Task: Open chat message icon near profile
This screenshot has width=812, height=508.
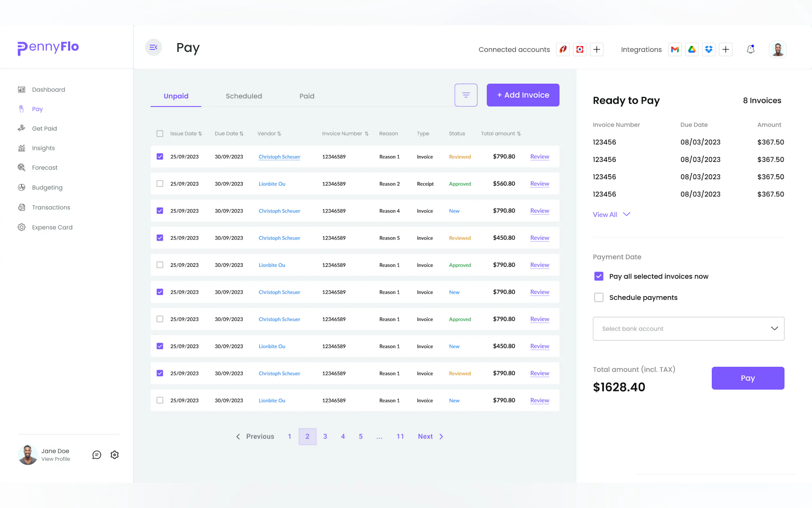Action: pyautogui.click(x=97, y=455)
